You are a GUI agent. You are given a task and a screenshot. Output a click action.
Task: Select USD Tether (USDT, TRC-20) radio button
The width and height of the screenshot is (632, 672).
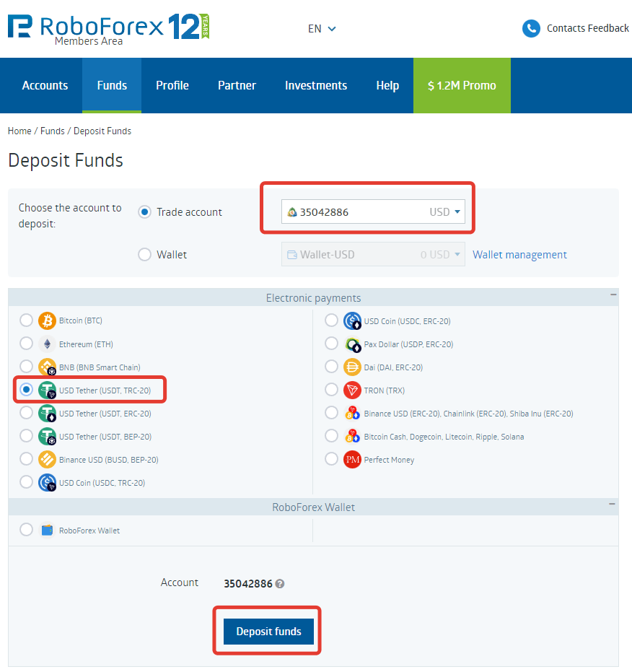[x=26, y=389]
